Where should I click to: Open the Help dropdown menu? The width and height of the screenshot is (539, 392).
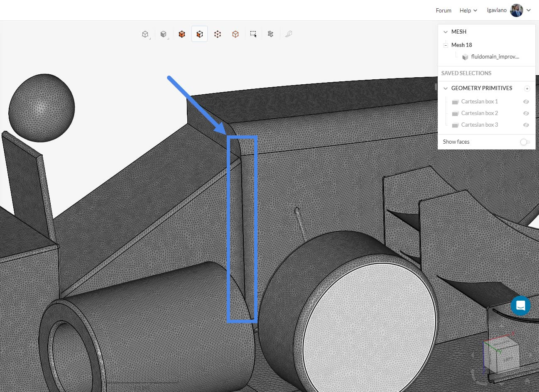[468, 10]
